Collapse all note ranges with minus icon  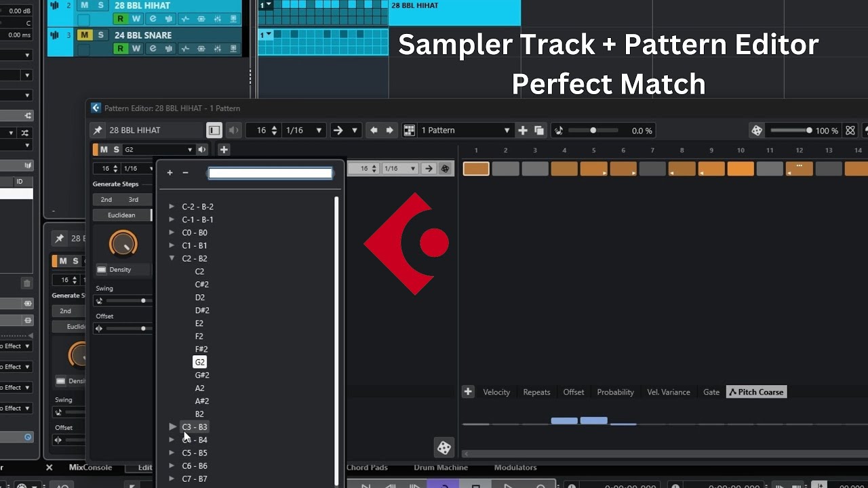(x=185, y=173)
